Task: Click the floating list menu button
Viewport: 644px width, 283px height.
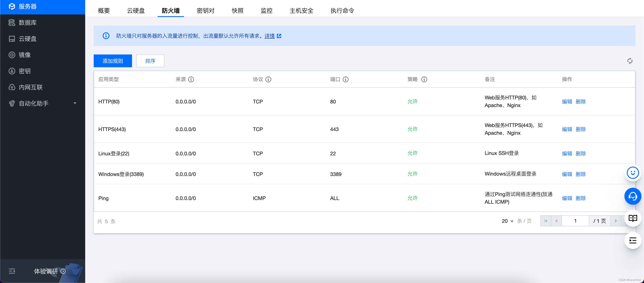Action: click(632, 240)
